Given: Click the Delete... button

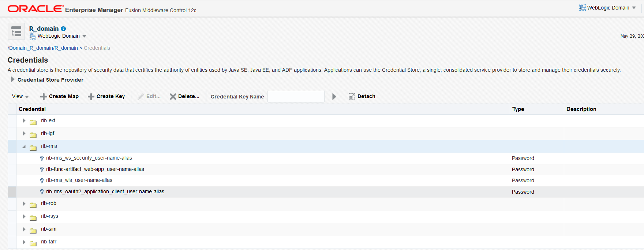Looking at the screenshot, I should coord(184,96).
